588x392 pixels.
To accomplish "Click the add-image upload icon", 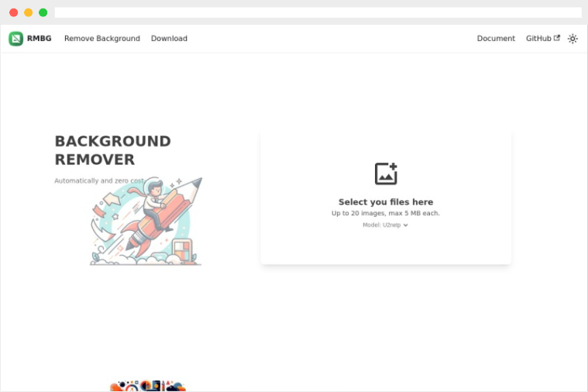I will (x=386, y=174).
